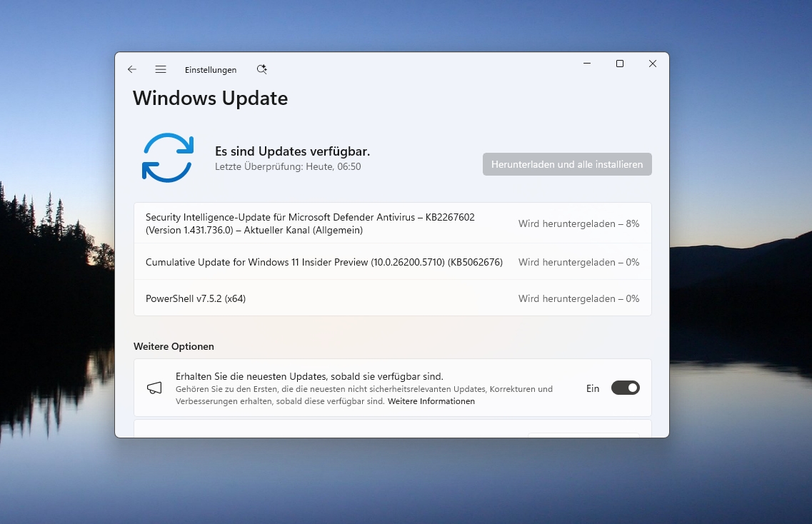Click the megaphone icon beside newest updates
Screen dimensions: 812x524
pos(154,388)
